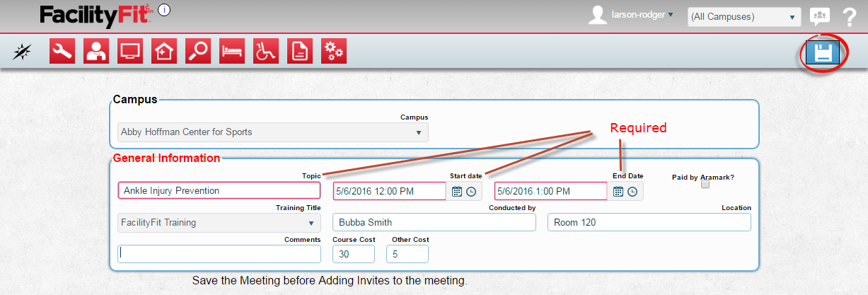Screen dimensions: 868x295
Task: Open the gears settings icon
Action: [334, 52]
